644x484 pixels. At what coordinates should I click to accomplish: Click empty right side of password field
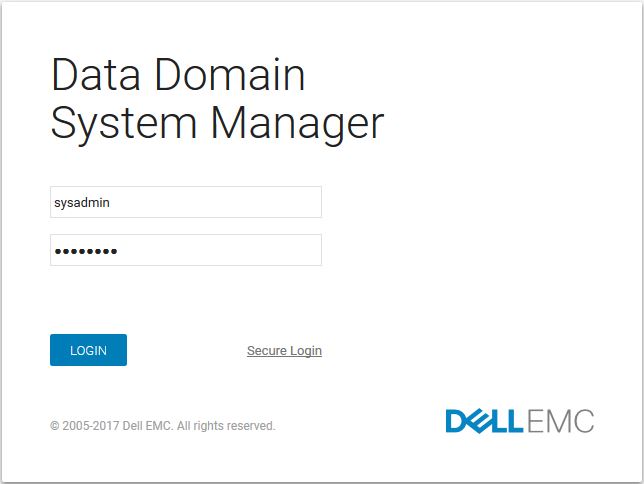coord(246,250)
